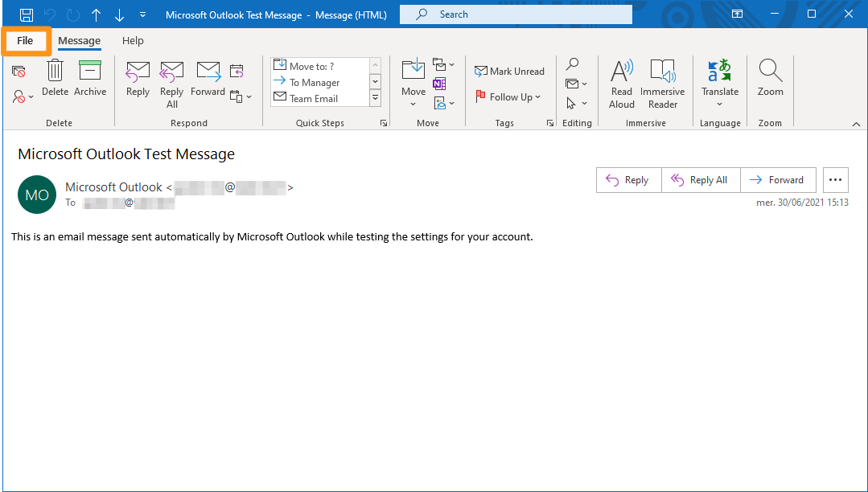The height and width of the screenshot is (492, 868).
Task: Send this message to OneNote
Action: (439, 84)
